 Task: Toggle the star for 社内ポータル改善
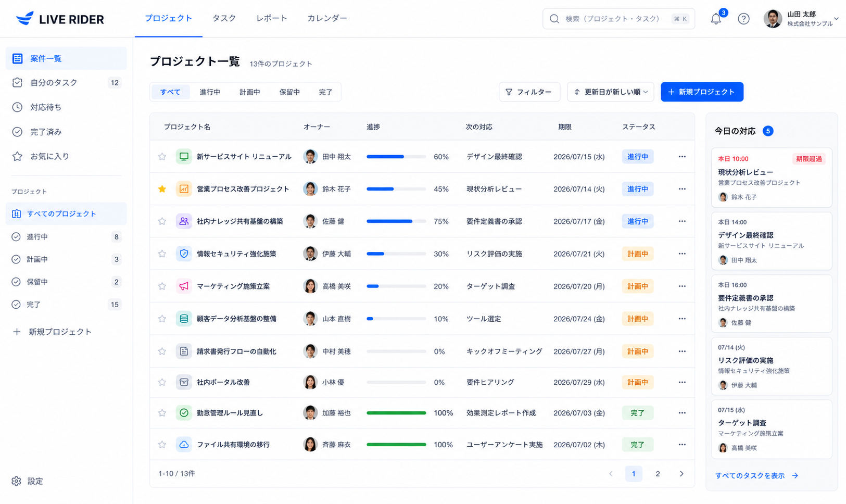(x=162, y=382)
